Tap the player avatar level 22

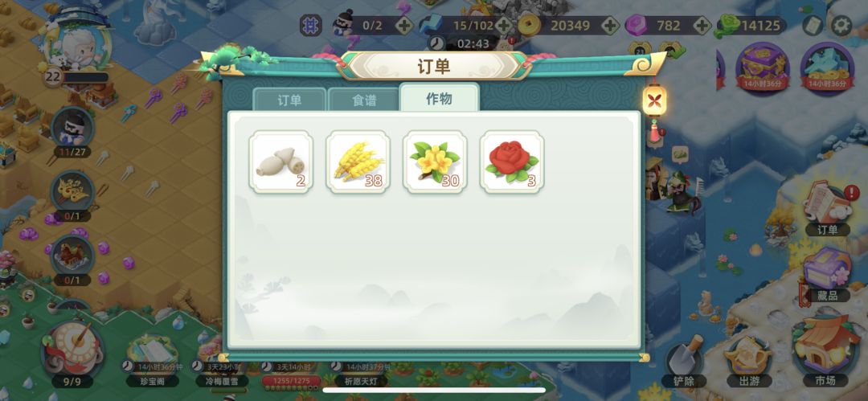click(77, 47)
